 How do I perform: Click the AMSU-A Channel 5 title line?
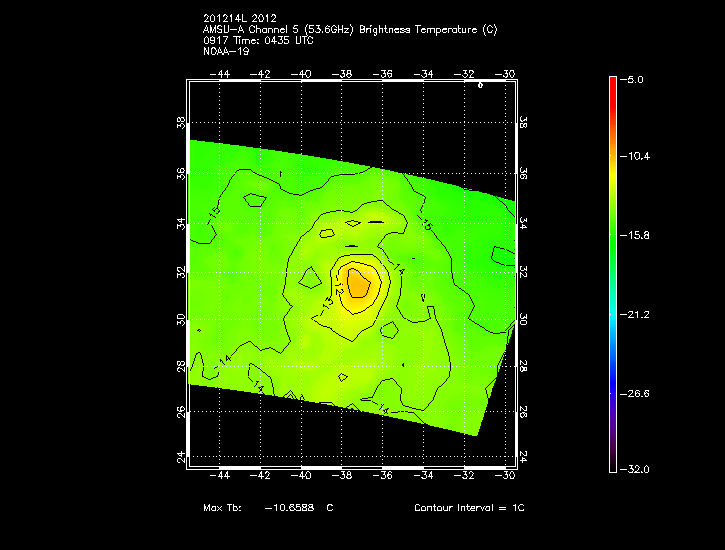pos(349,29)
